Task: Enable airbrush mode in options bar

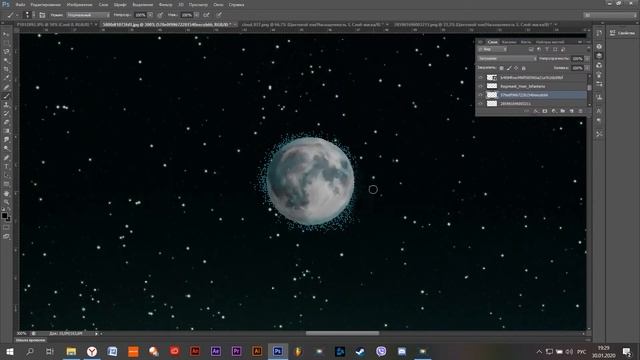Action: (207, 15)
